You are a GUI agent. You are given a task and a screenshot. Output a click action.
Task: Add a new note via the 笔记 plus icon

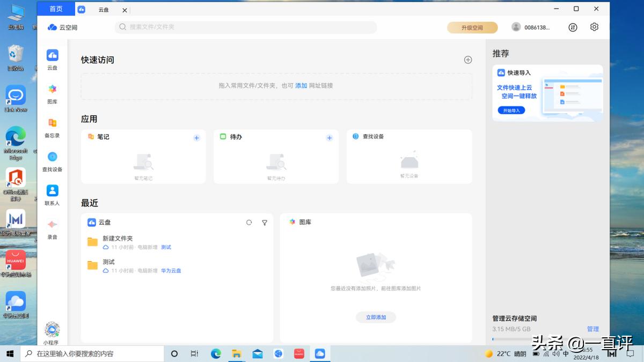coord(196,137)
